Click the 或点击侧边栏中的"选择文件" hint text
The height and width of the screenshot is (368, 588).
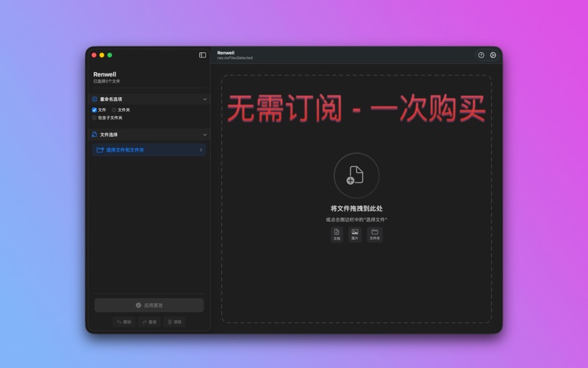[x=356, y=219]
